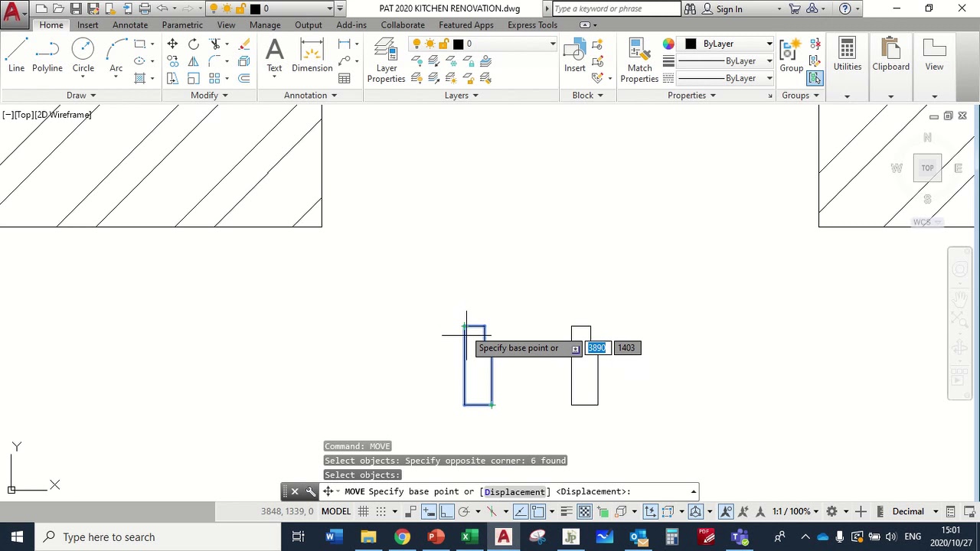980x551 pixels.
Task: Select the Line tool
Action: [x=16, y=55]
